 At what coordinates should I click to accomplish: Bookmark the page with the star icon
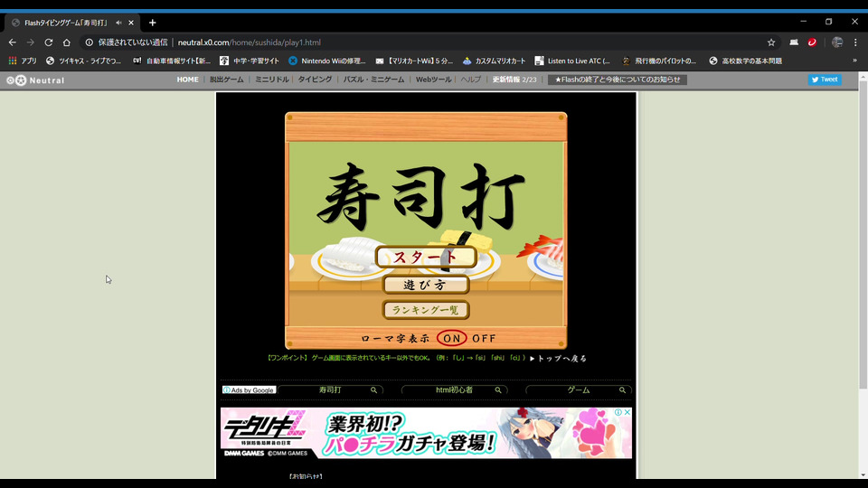pos(771,42)
